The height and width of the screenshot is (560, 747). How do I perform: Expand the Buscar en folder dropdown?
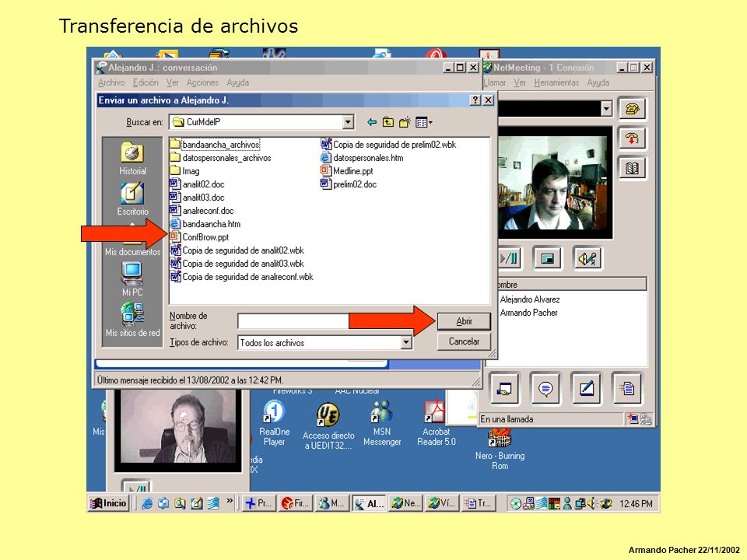pyautogui.click(x=349, y=122)
